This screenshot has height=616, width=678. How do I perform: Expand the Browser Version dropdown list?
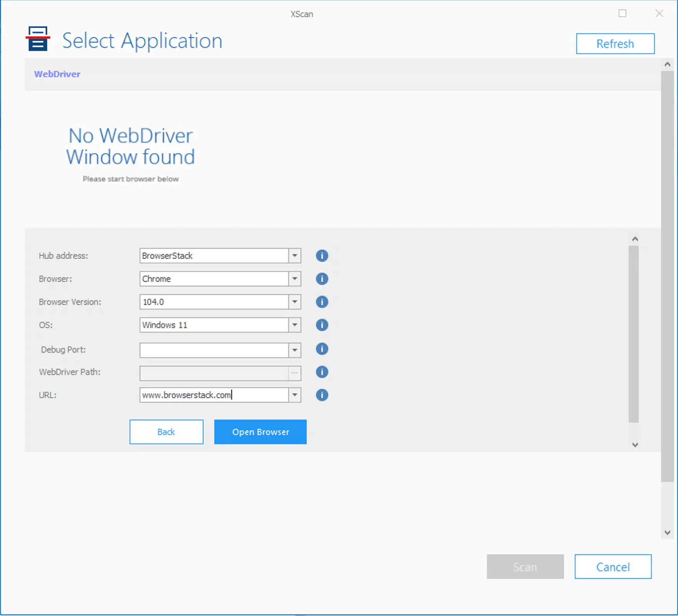pos(295,302)
